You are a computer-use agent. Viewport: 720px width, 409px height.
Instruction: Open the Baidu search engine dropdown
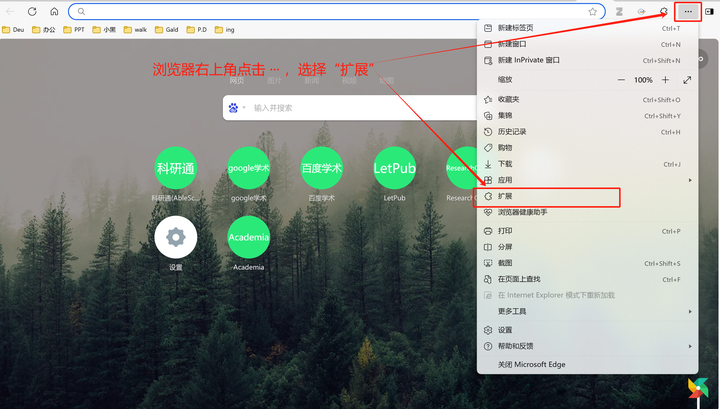[x=237, y=108]
